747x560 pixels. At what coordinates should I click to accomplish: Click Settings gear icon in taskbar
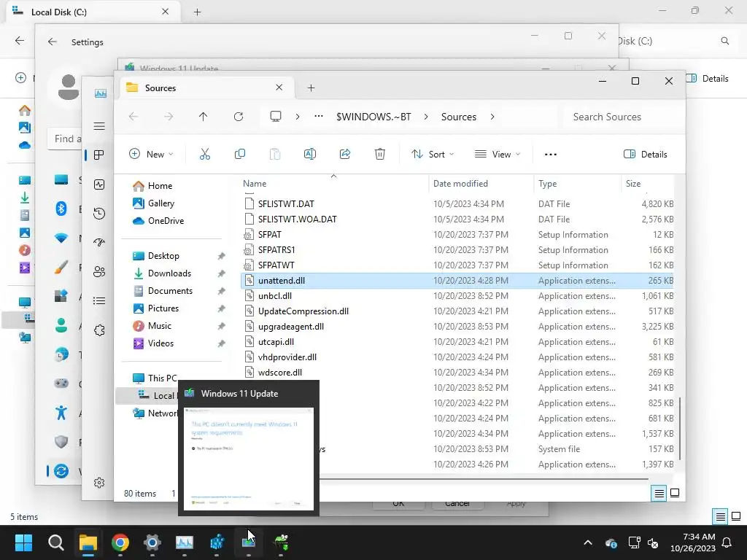tap(152, 542)
